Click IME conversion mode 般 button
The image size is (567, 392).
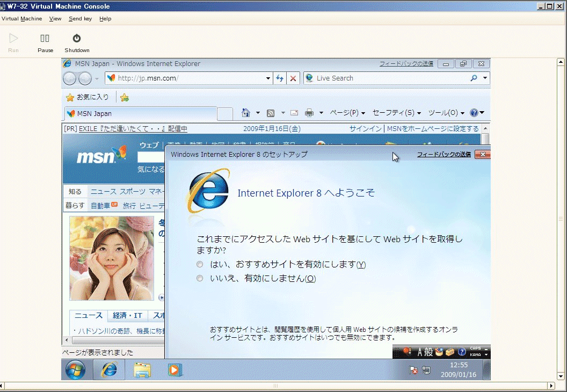pyautogui.click(x=429, y=352)
